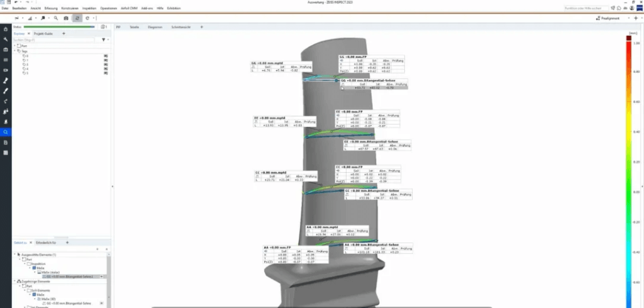Switch to the Erforderlich für tab

point(45,243)
